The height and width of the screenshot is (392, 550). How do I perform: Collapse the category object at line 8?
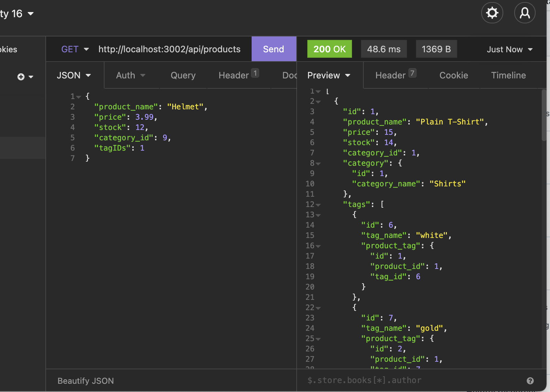(318, 163)
